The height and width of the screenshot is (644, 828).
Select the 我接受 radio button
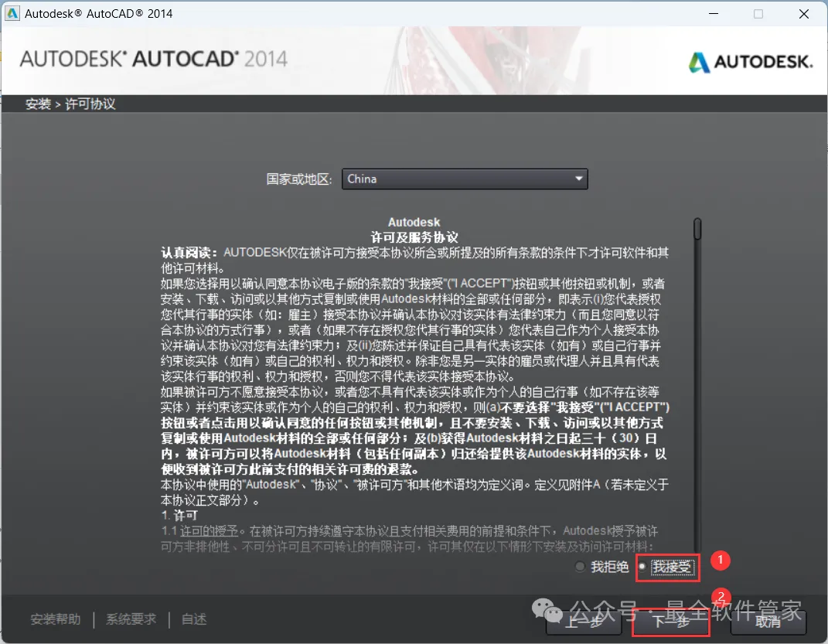[642, 567]
